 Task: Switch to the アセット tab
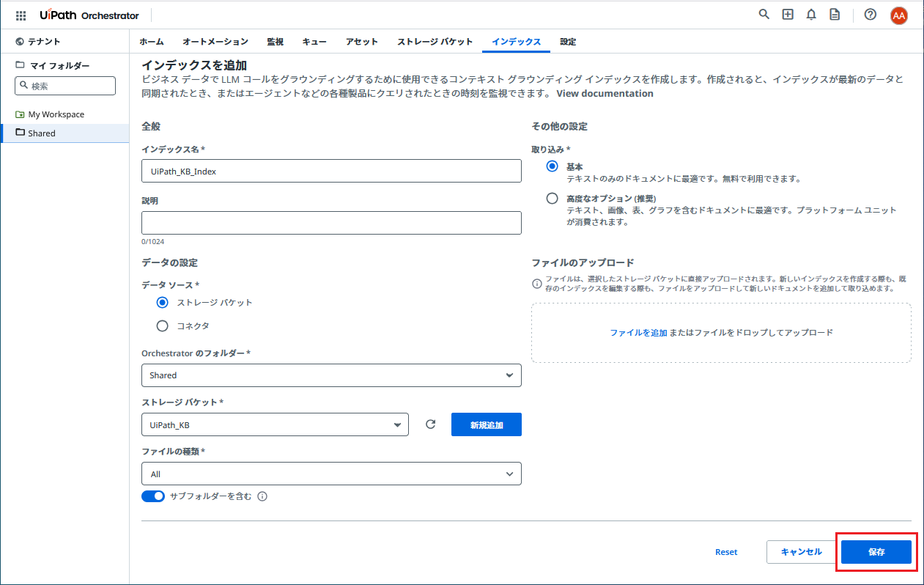click(362, 42)
